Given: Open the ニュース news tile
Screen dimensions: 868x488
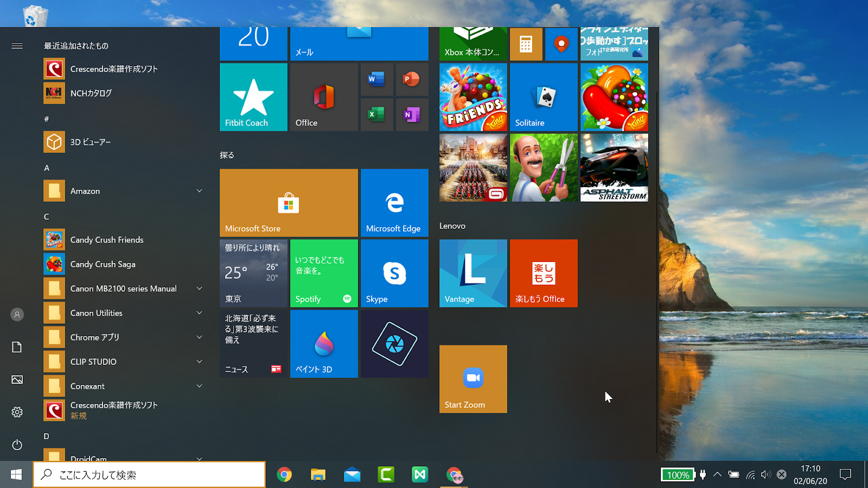Looking at the screenshot, I should [253, 344].
